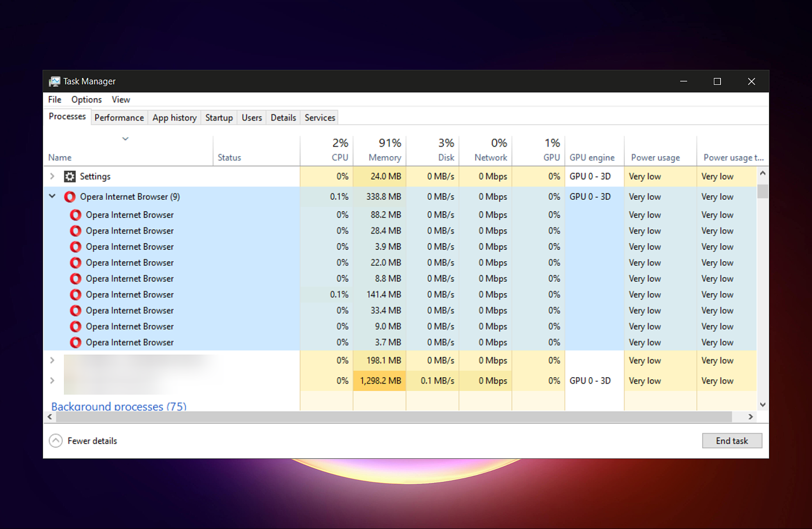
Task: Click the horizontal scrollbar right arrow
Action: (750, 417)
